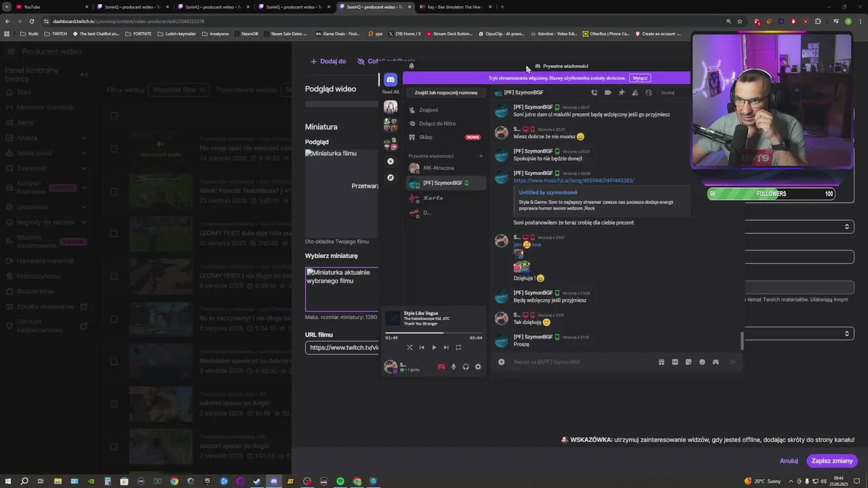Open the GIF picker in Discord
The height and width of the screenshot is (488, 868).
(x=675, y=362)
